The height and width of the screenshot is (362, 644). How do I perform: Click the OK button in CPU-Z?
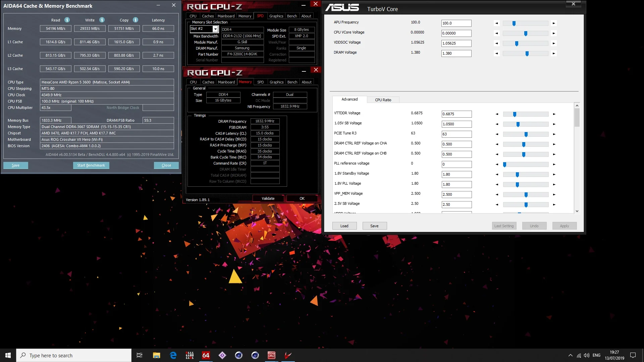(302, 198)
